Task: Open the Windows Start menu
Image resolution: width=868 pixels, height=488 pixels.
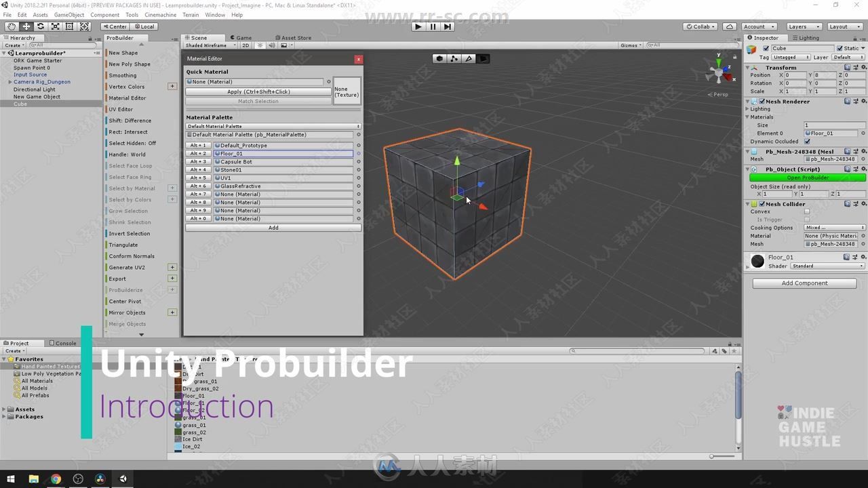Action: pyautogui.click(x=11, y=479)
